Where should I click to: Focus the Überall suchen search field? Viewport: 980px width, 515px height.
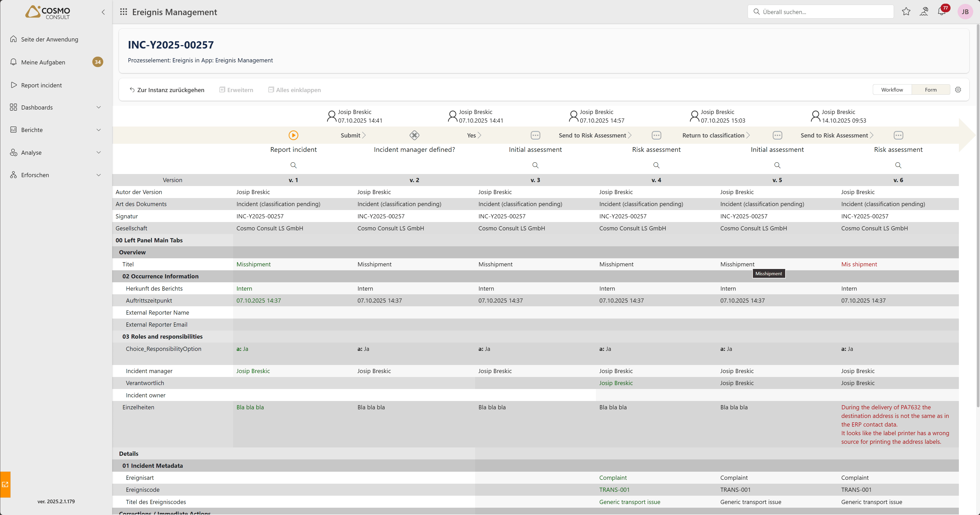821,12
